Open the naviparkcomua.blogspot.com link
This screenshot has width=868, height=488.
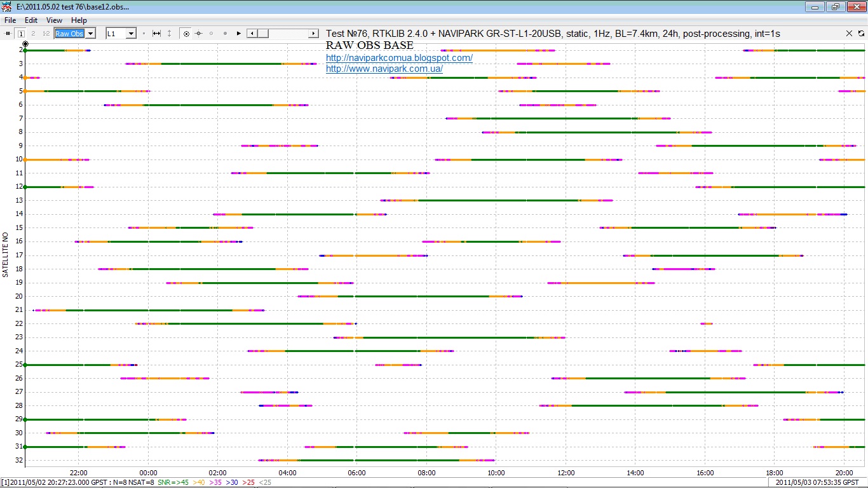[x=399, y=58]
